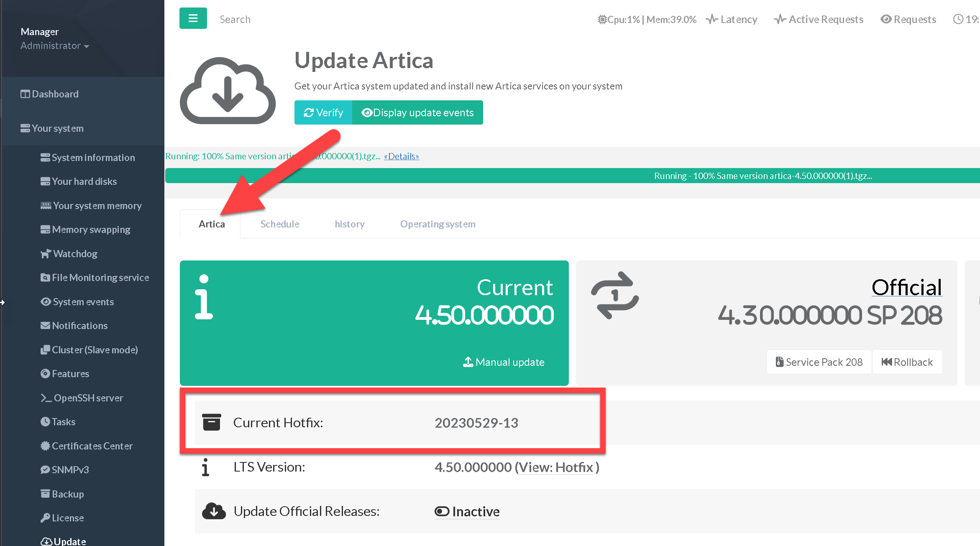Expand the Dashboard sidebar item
980x546 pixels.
pyautogui.click(x=55, y=94)
